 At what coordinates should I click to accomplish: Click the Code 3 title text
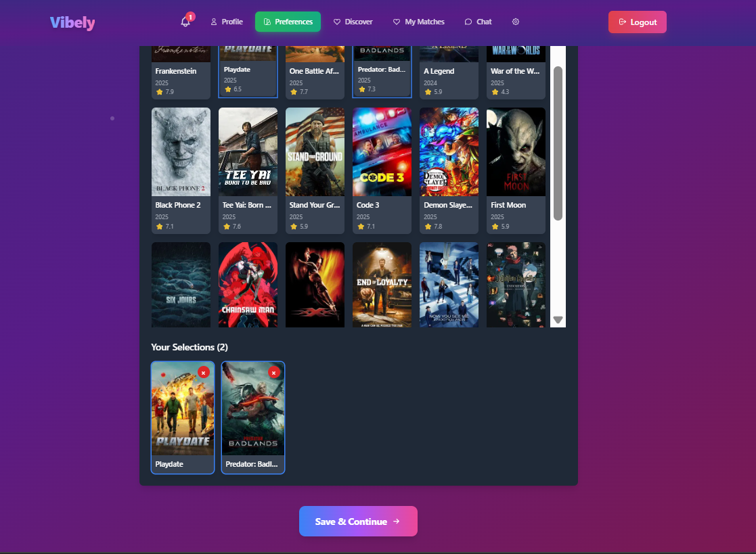click(368, 205)
